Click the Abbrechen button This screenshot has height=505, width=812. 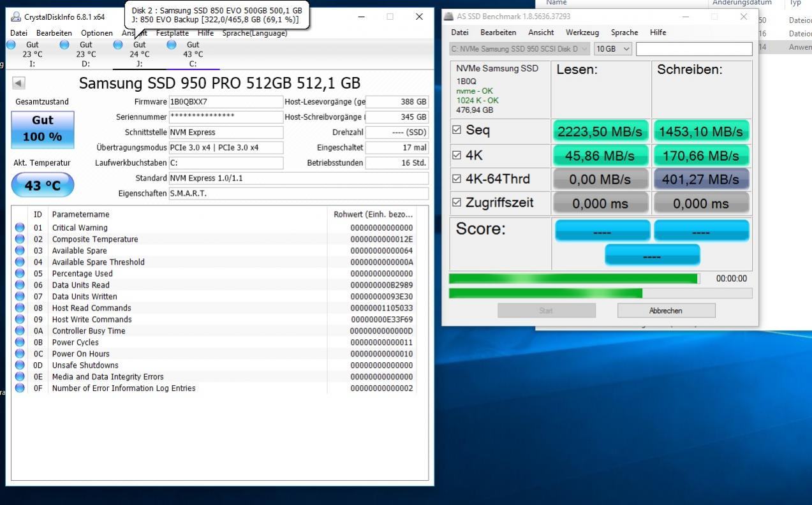[666, 311]
